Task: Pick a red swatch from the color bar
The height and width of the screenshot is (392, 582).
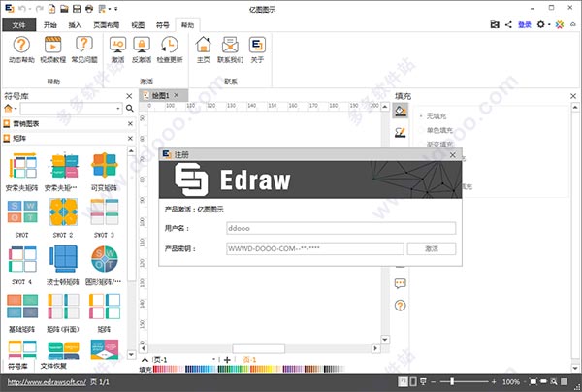Action: click(x=156, y=369)
